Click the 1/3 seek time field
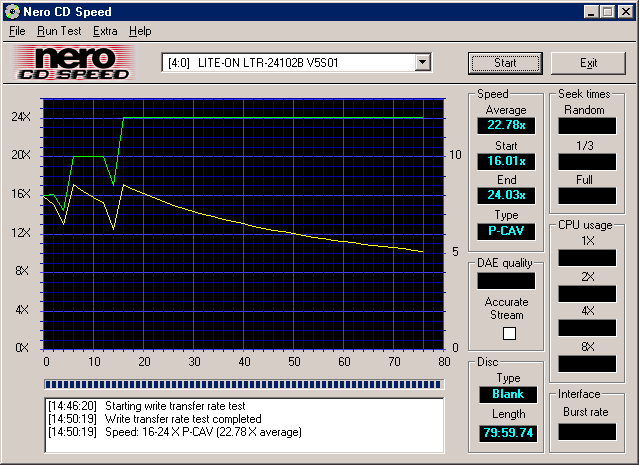The height and width of the screenshot is (465, 639). pos(587,162)
